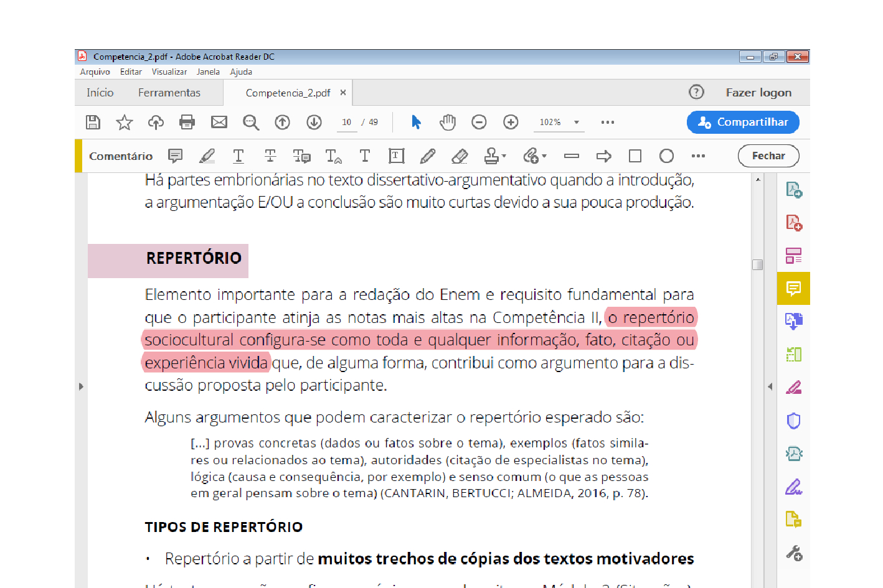This screenshot has height=588, width=883.
Task: Open the stamp tool dropdown
Action: pyautogui.click(x=495, y=156)
